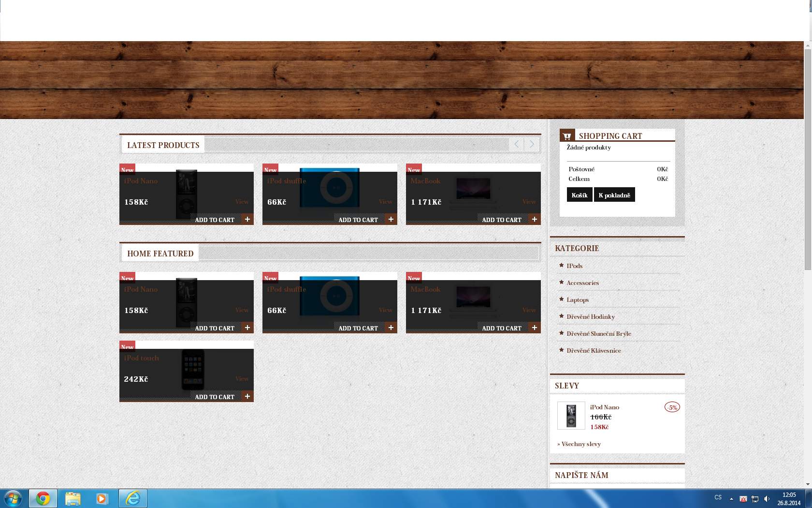Click View on the iPod Nano card in Latest Products
812x508 pixels.
(242, 202)
